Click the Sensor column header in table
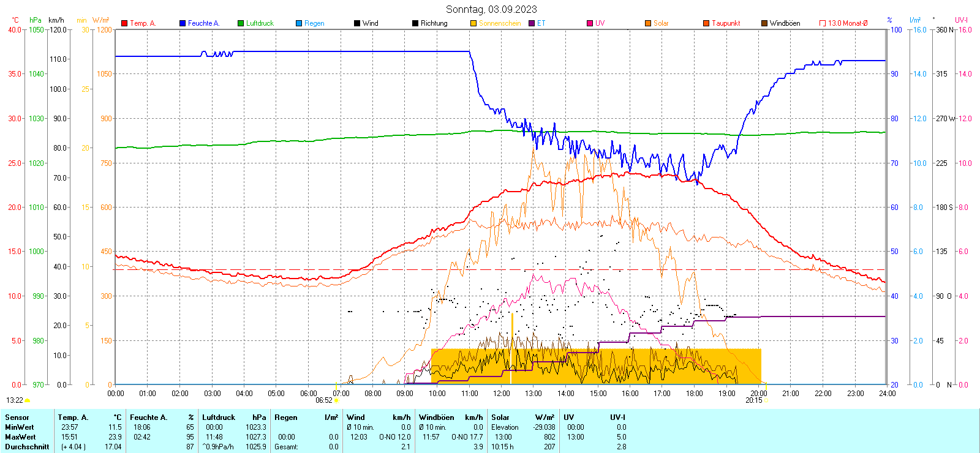The width and height of the screenshot is (980, 453). pos(17,417)
